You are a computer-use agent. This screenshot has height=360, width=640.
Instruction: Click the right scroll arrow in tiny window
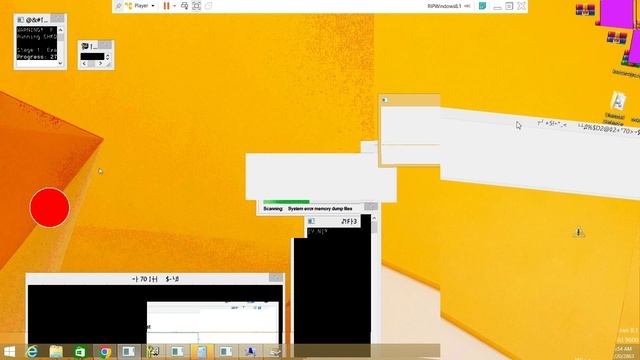100,64
